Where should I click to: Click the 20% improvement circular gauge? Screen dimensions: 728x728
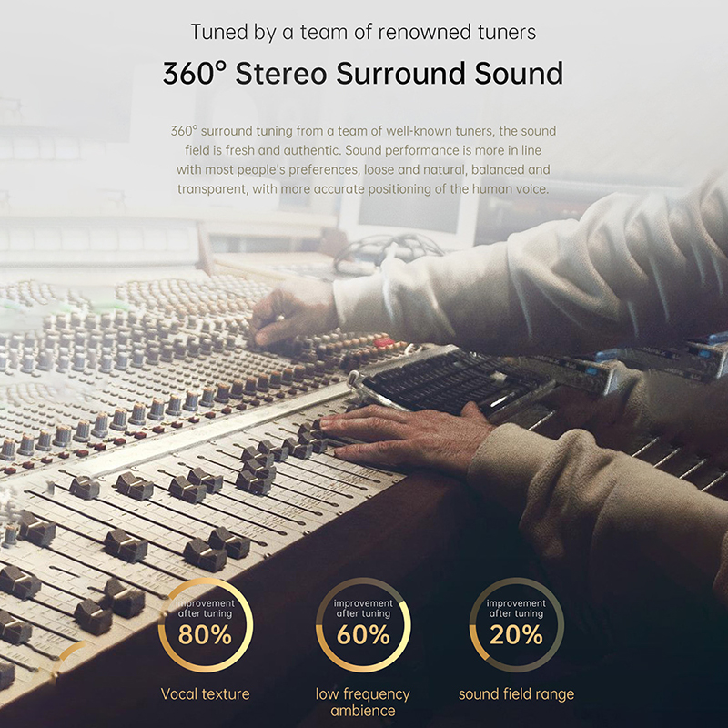(516, 626)
